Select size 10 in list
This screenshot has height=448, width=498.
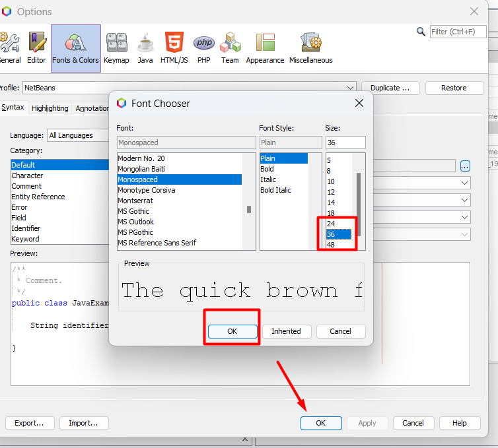point(339,181)
